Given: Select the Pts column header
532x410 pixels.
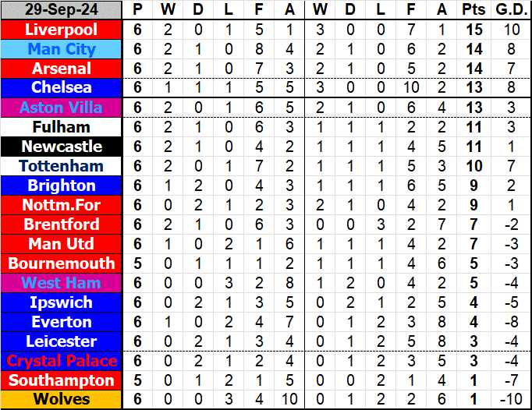Looking at the screenshot, I should coord(473,10).
